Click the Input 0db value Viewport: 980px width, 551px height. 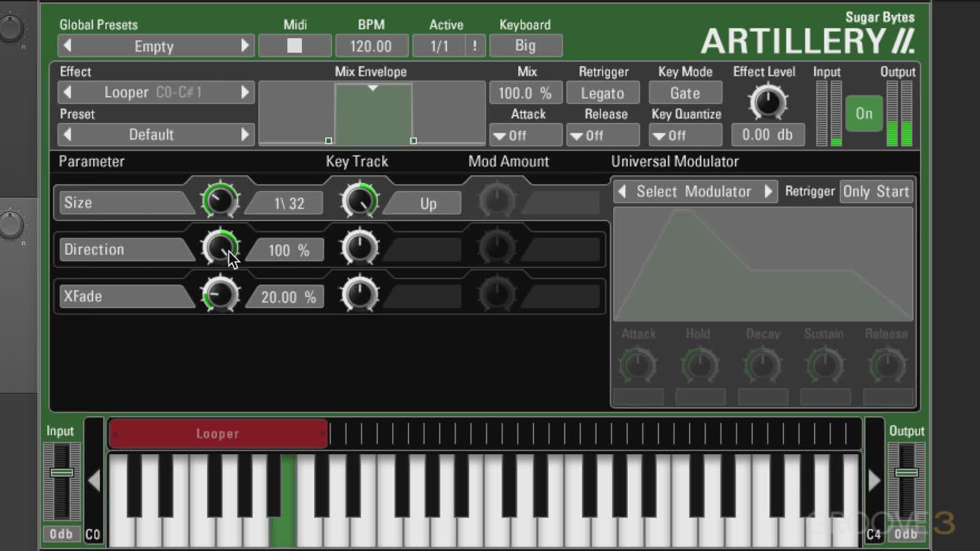(61, 534)
